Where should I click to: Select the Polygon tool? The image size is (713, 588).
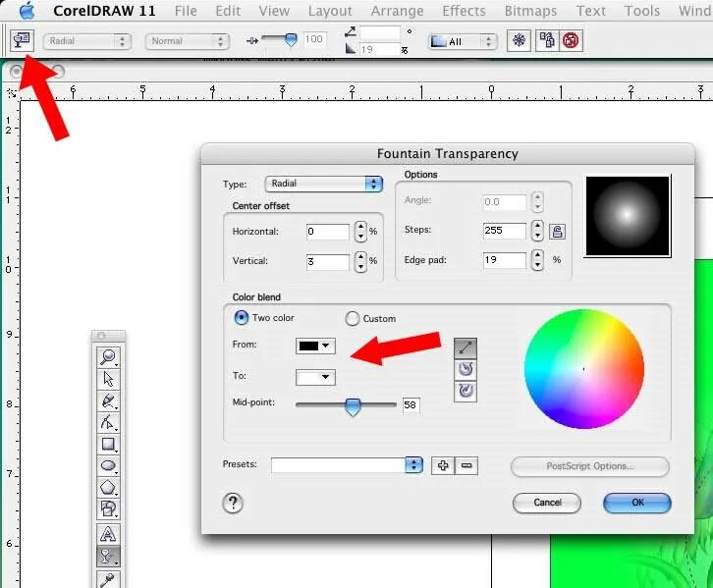pos(108,487)
